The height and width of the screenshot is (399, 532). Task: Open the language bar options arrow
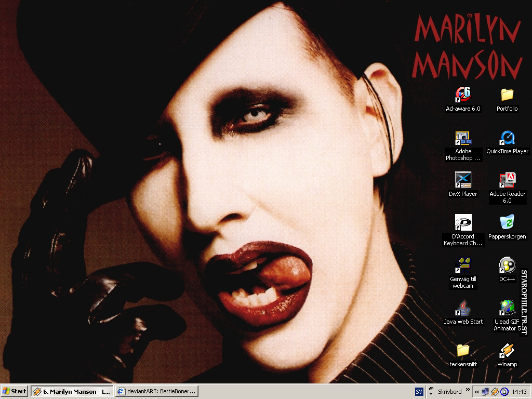[431, 394]
